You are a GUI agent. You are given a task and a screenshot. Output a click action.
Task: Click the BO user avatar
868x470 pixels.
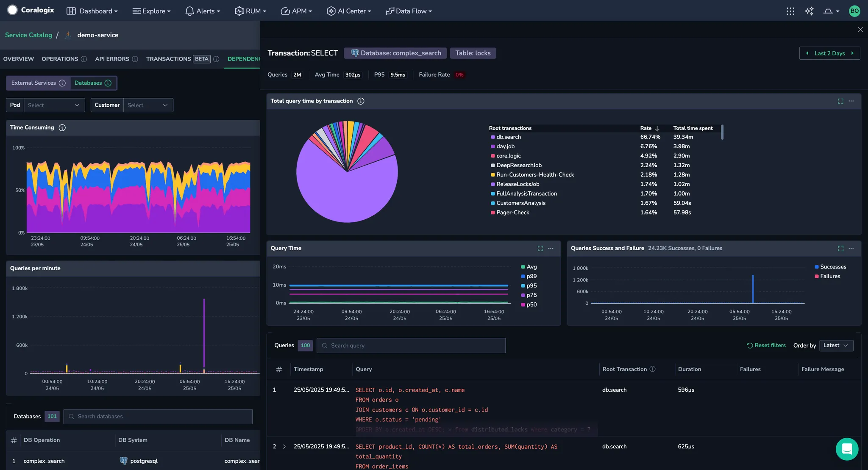[x=854, y=11]
